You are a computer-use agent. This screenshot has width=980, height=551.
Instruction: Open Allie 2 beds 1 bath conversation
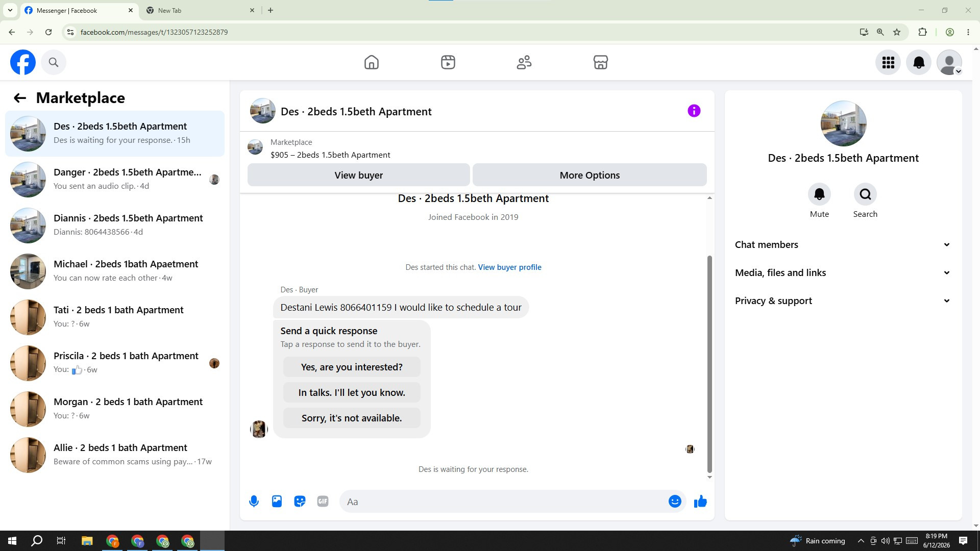tap(115, 455)
